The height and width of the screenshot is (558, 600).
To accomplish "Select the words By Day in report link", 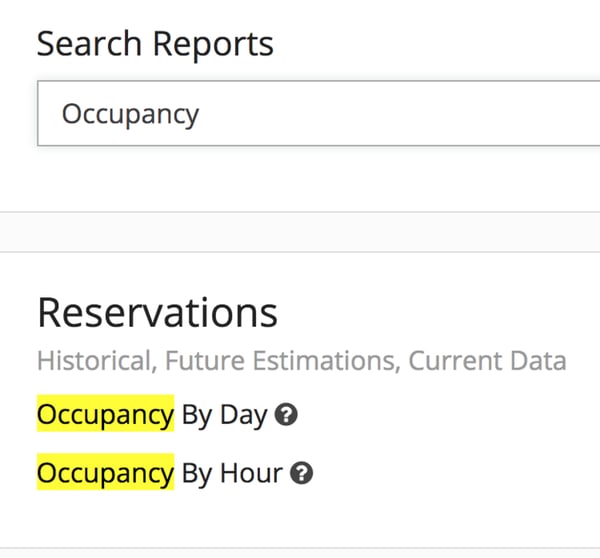I will (224, 416).
